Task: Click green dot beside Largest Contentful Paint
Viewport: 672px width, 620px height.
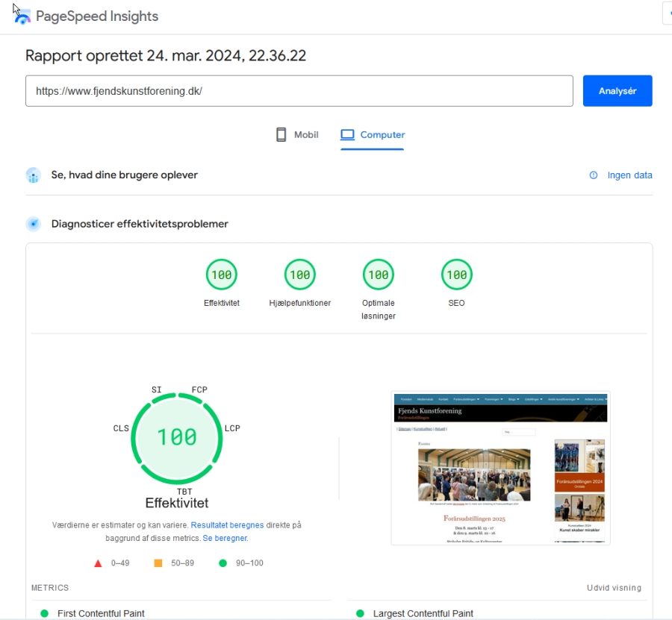Action: pos(360,613)
